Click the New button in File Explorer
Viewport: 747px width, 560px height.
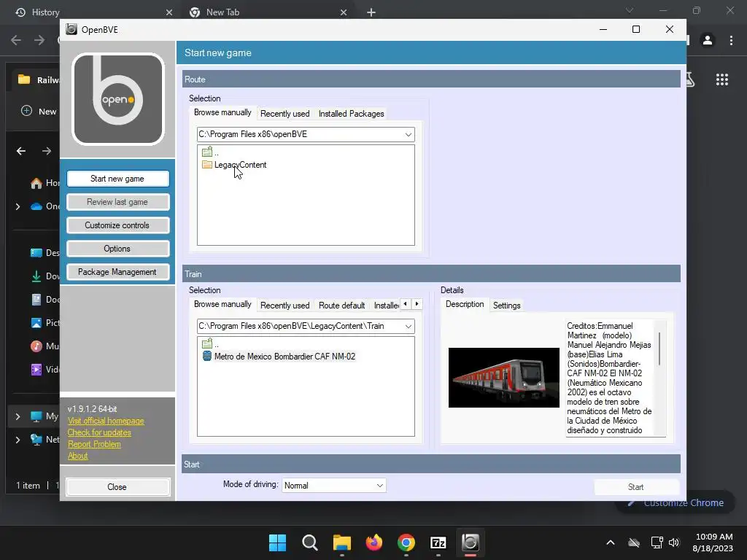[x=39, y=111]
